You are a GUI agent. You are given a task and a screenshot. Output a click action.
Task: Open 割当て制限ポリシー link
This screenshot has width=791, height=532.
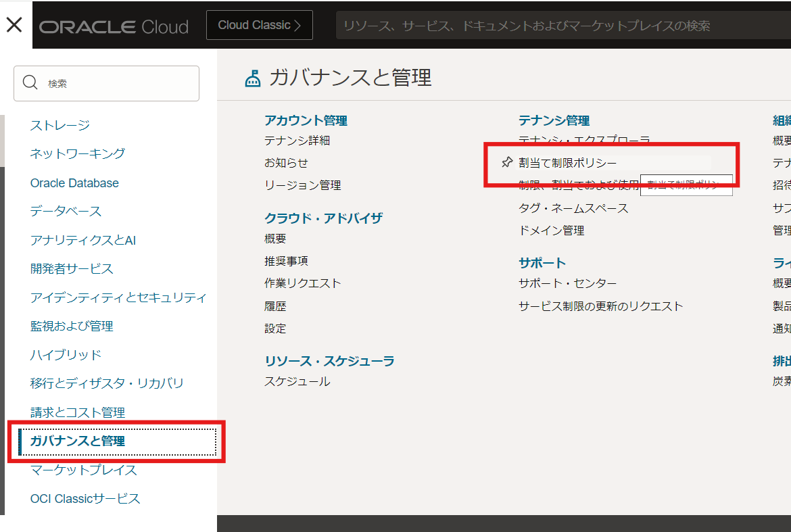[x=568, y=163]
